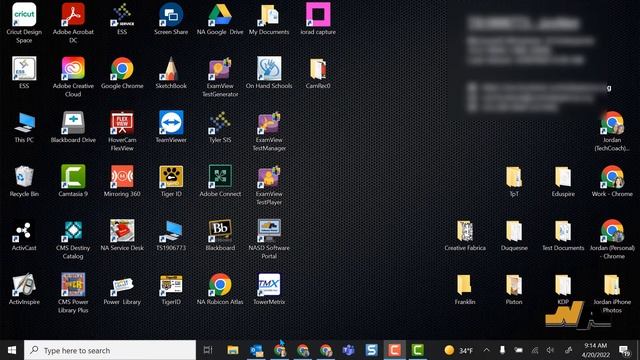The image size is (640, 360).
Task: Open TeamViewer shortcut
Action: tap(171, 127)
